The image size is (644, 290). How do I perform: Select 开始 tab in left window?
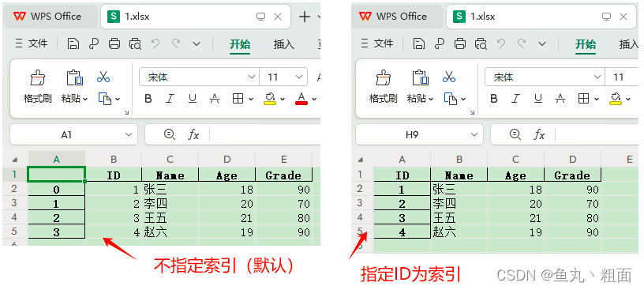pos(240,44)
